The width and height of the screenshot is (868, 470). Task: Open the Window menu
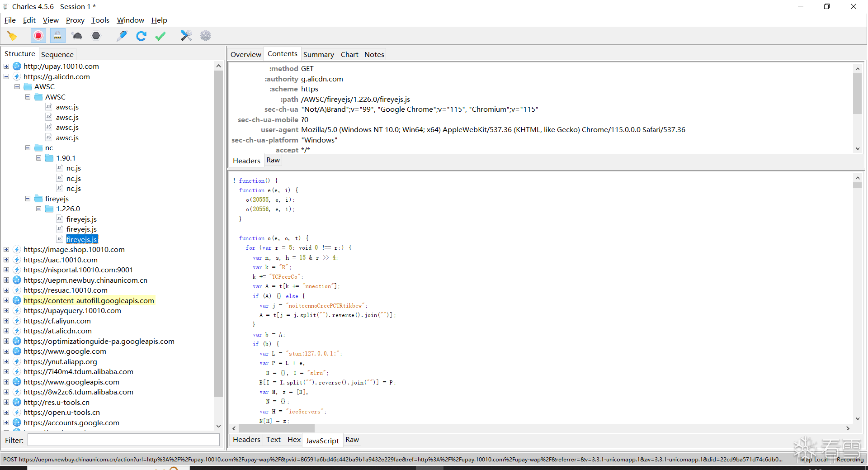130,20
